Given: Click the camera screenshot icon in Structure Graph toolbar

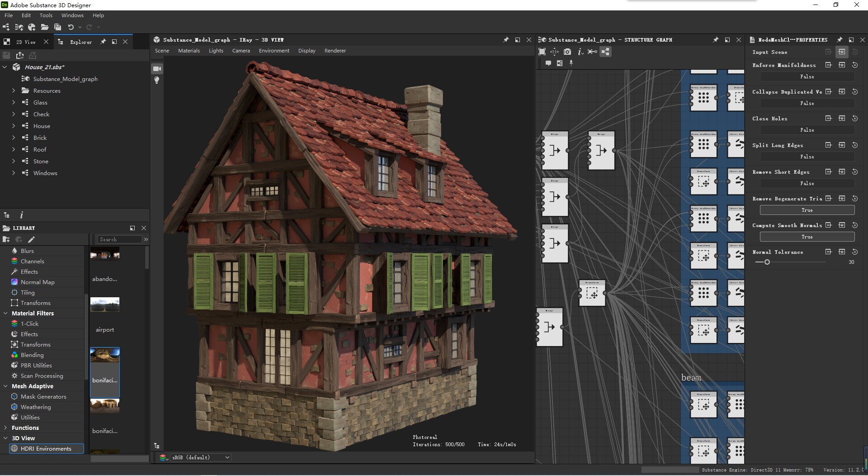Looking at the screenshot, I should click(567, 52).
